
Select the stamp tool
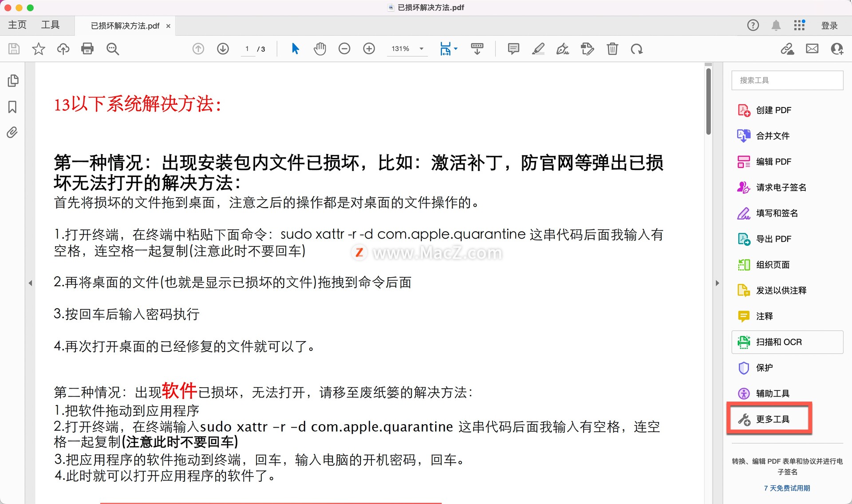(588, 49)
